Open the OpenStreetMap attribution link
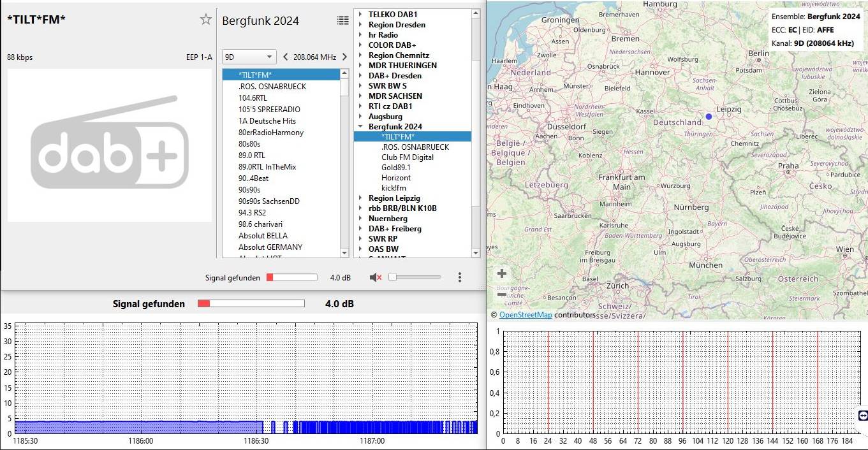This screenshot has height=450, width=868. pyautogui.click(x=525, y=315)
